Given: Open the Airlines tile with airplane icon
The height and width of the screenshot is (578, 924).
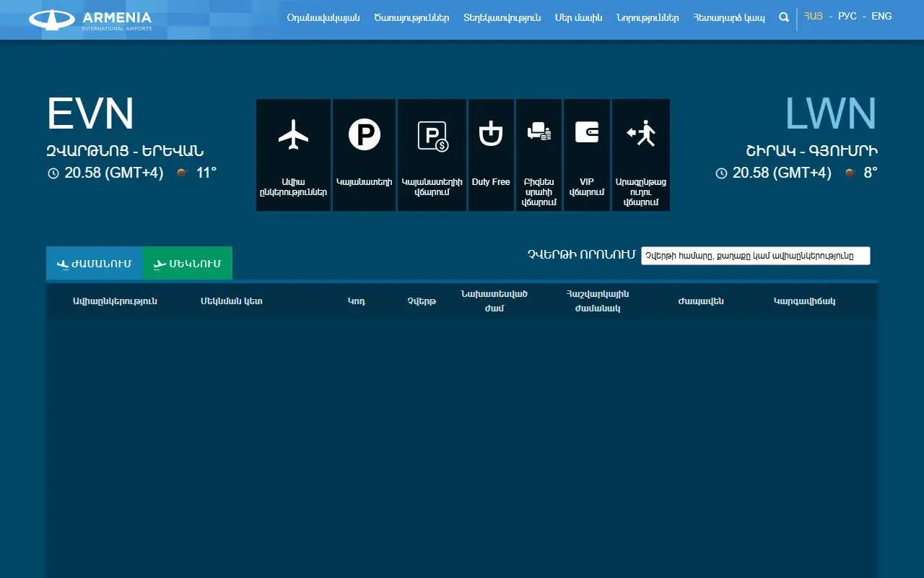Looking at the screenshot, I should (293, 155).
